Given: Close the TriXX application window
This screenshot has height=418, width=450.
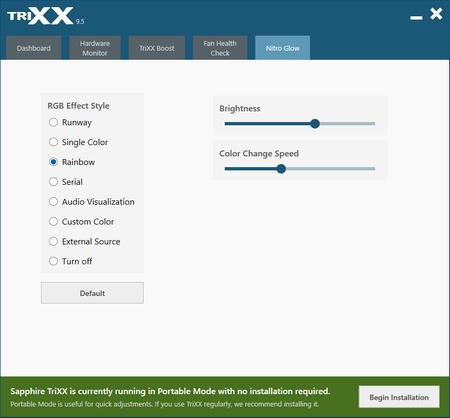Looking at the screenshot, I should tap(436, 14).
